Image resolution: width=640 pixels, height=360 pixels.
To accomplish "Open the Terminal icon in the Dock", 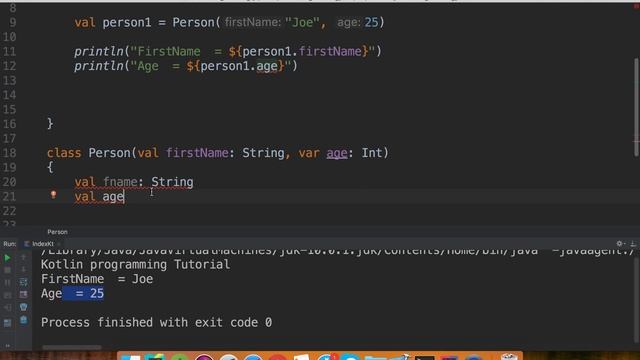I will pyautogui.click(x=424, y=358).
